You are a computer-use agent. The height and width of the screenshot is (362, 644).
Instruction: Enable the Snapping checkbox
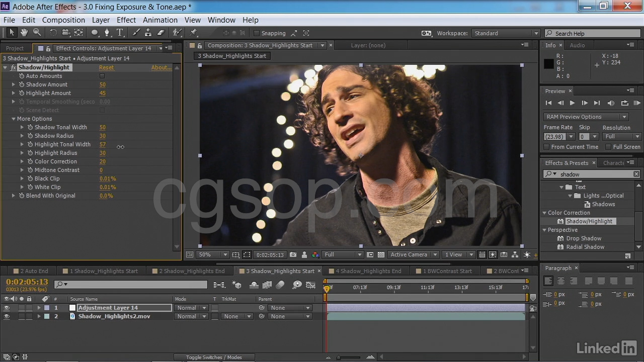[x=257, y=33]
